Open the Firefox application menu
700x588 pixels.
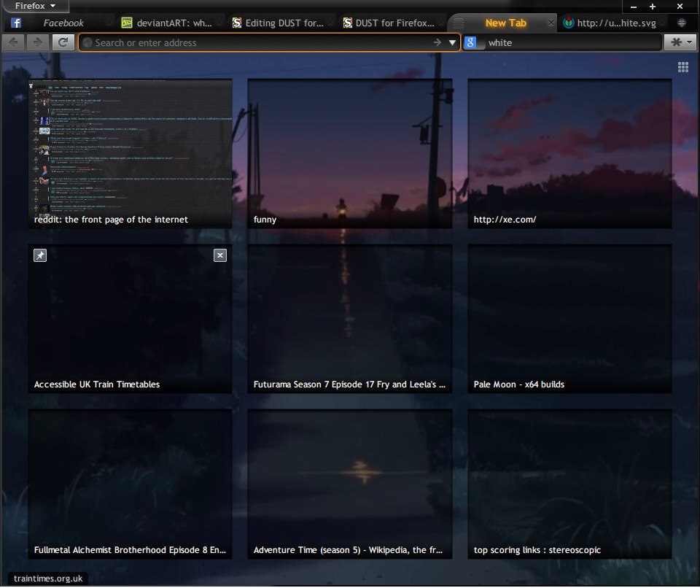[35, 6]
